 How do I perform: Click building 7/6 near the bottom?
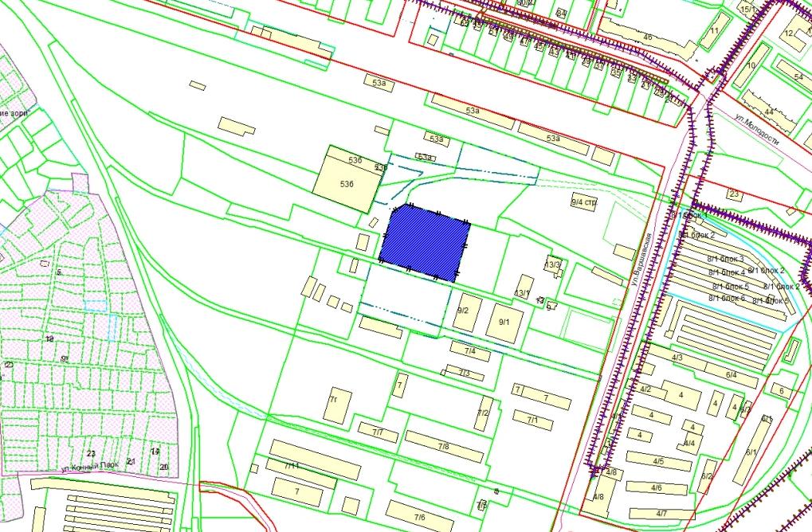[419, 515]
